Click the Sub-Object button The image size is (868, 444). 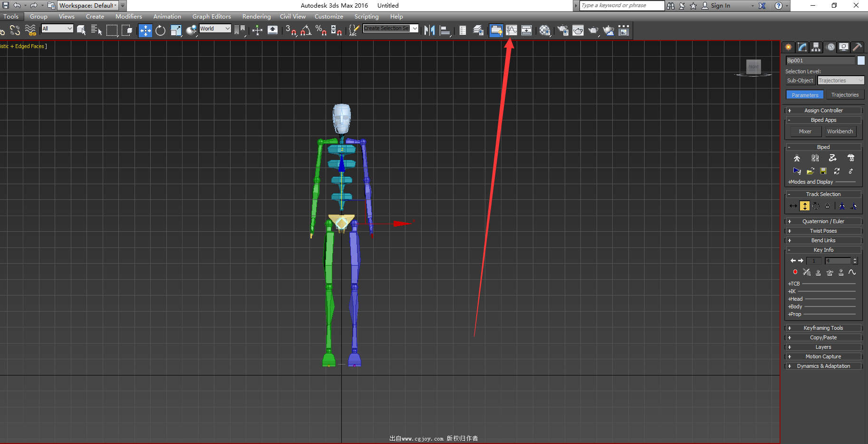tap(800, 80)
